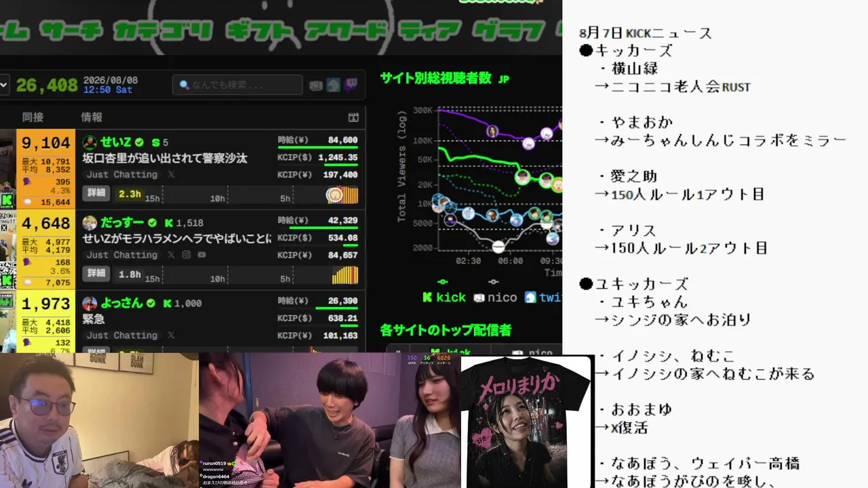This screenshot has height=488, width=868.
Task: Switch to the グラフ tab
Action: 508,30
